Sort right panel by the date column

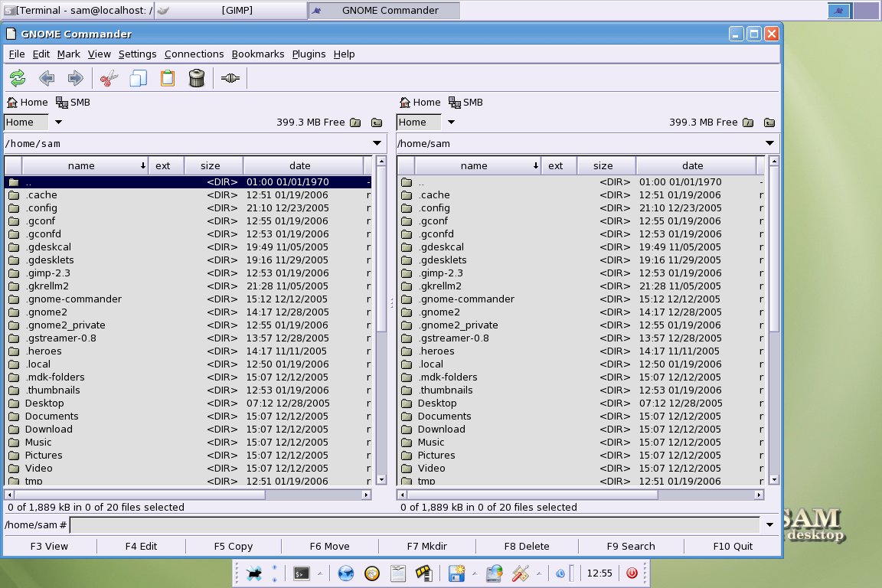coord(697,166)
